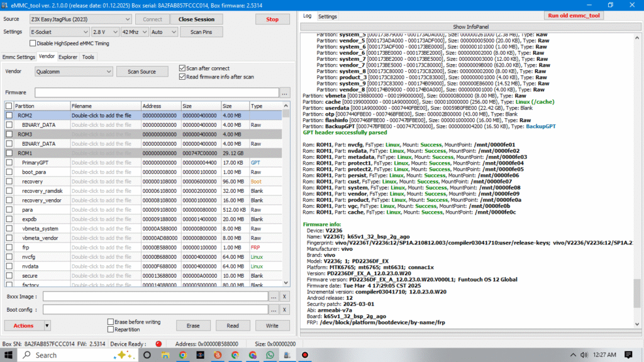Click Close Session
Viewport: 644px width, 362px height.
(196, 19)
